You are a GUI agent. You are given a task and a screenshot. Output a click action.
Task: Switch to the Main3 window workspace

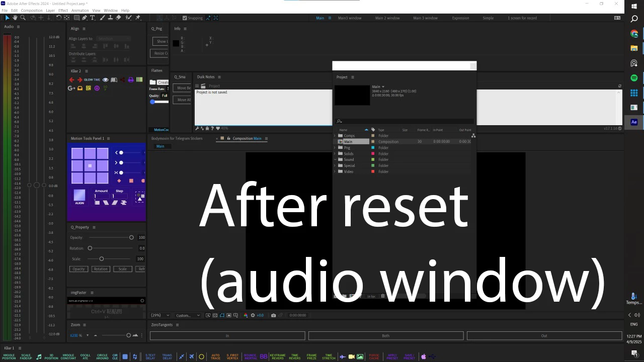[x=350, y=18]
